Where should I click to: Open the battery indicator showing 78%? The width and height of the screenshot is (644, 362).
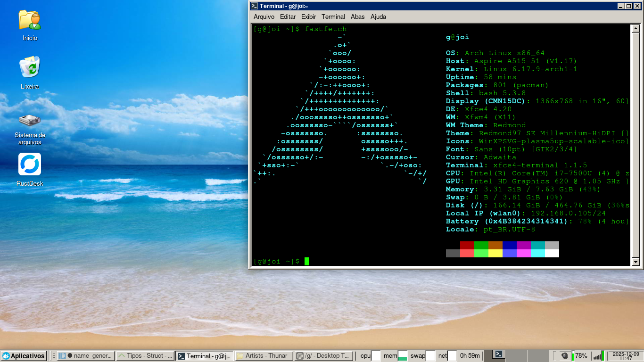tap(579, 356)
